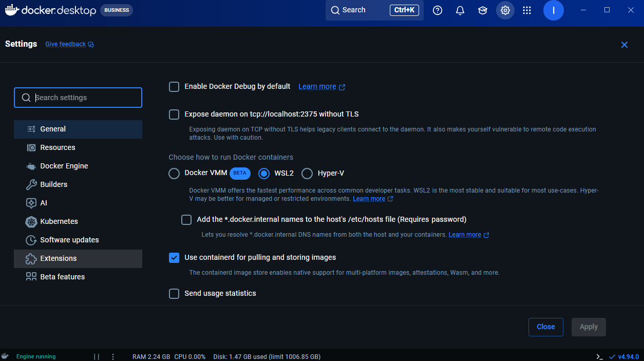
Task: Open the Resources settings section
Action: [x=78, y=147]
